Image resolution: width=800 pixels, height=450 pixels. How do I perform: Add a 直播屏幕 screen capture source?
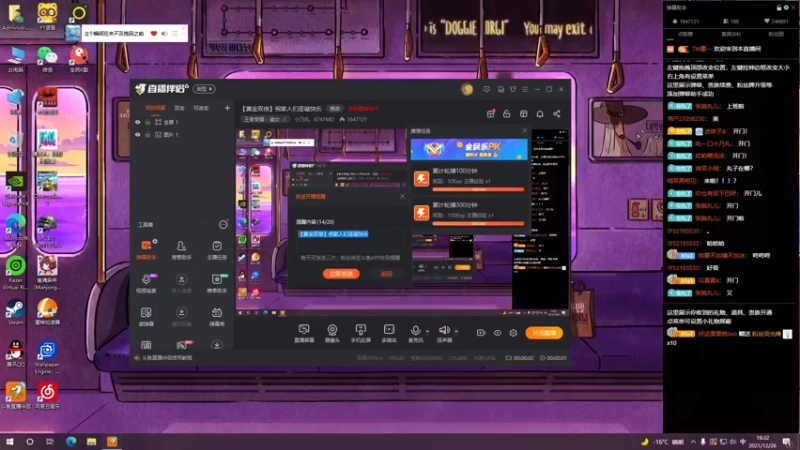pos(304,333)
